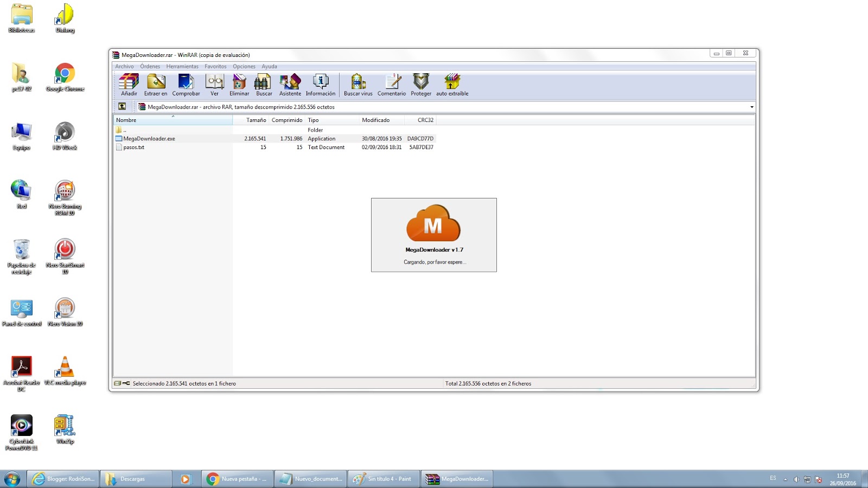Click the Buscar virus toolbar icon

tap(358, 85)
